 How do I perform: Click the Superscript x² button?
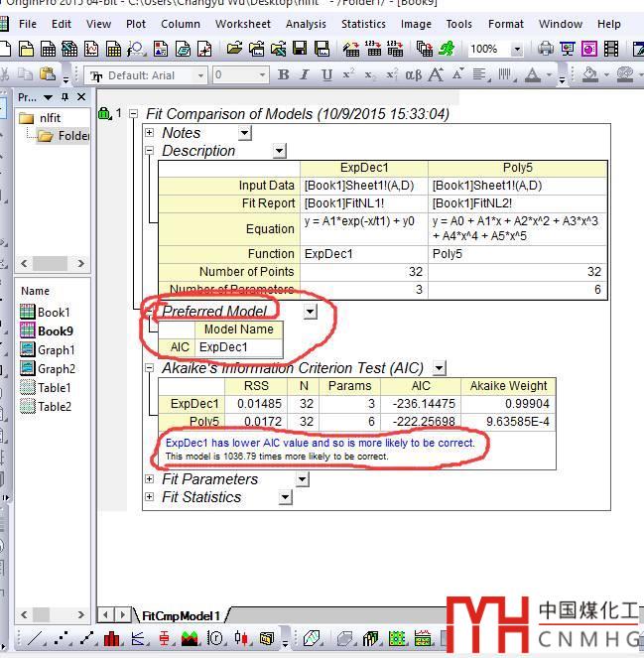point(348,74)
